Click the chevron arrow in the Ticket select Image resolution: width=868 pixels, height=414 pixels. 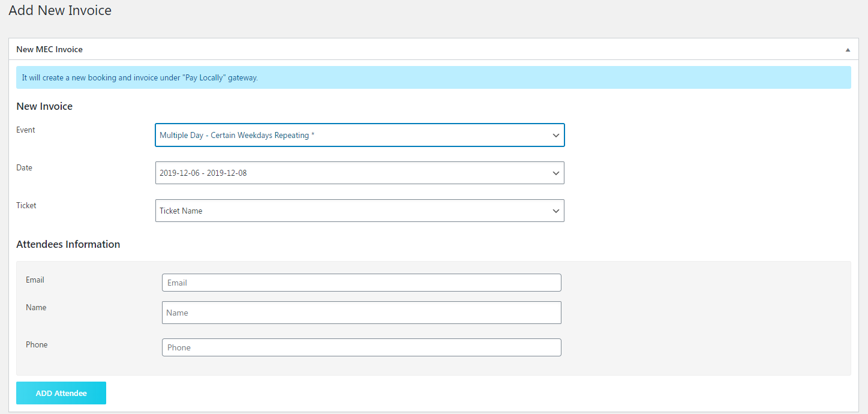pos(555,211)
